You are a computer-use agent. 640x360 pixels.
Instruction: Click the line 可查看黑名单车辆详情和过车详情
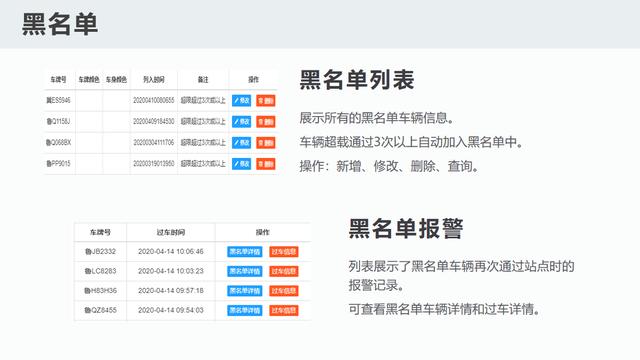pyautogui.click(x=444, y=309)
